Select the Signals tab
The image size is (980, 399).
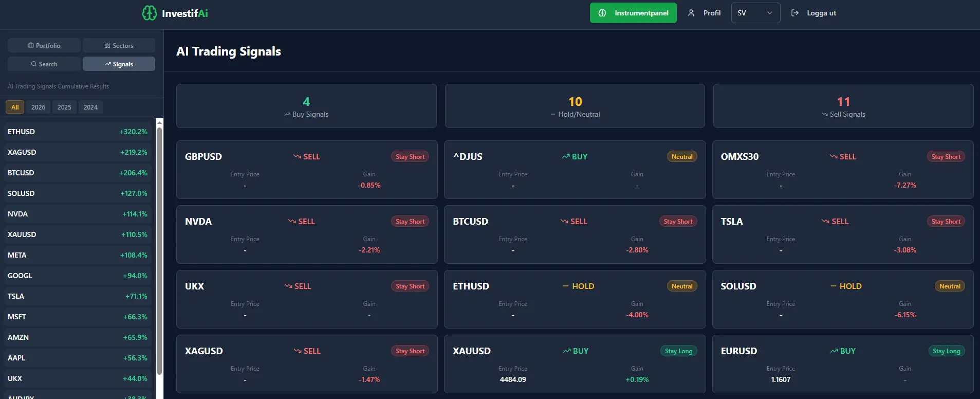click(x=119, y=64)
